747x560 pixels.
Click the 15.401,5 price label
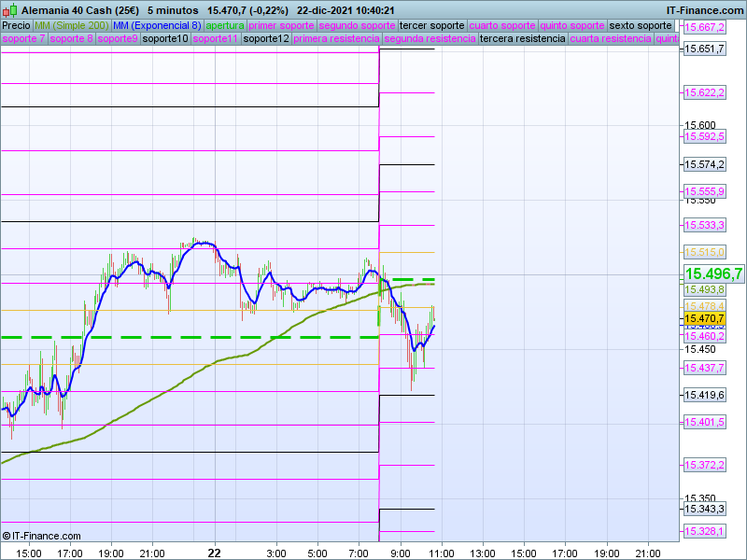(x=704, y=422)
